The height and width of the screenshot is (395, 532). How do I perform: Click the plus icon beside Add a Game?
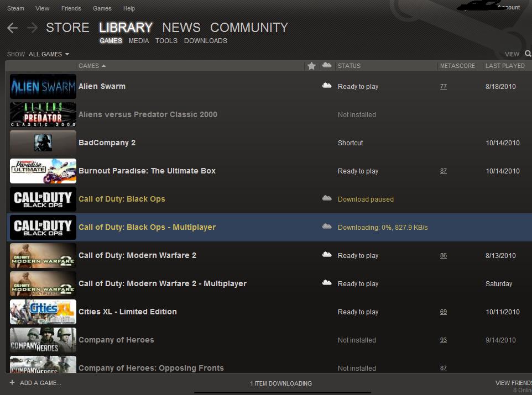12,382
